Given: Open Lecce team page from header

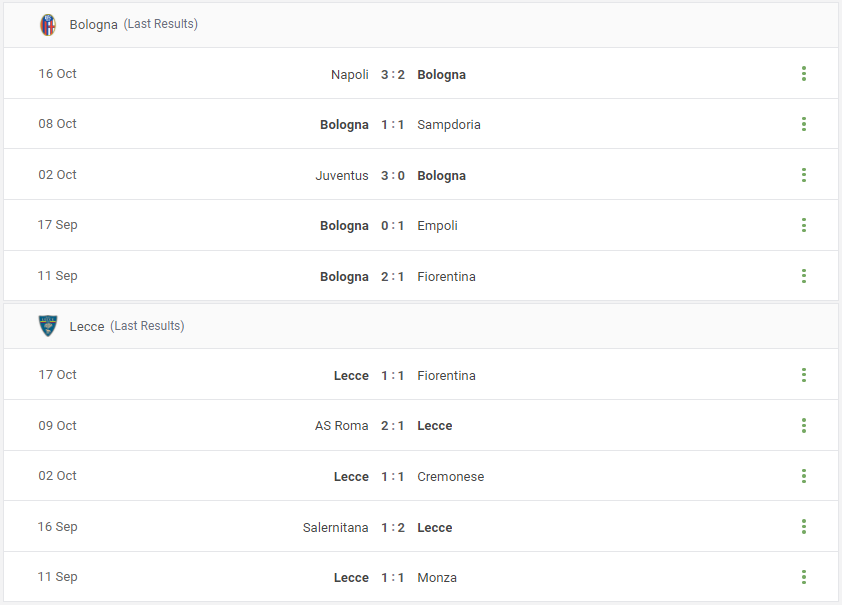Looking at the screenshot, I should pos(86,326).
